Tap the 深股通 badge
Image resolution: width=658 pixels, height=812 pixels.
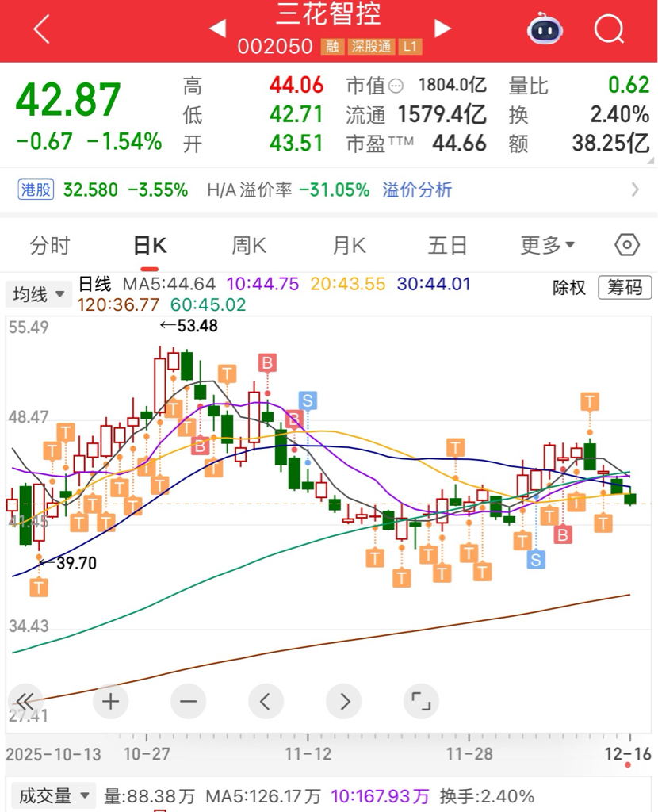(x=371, y=47)
